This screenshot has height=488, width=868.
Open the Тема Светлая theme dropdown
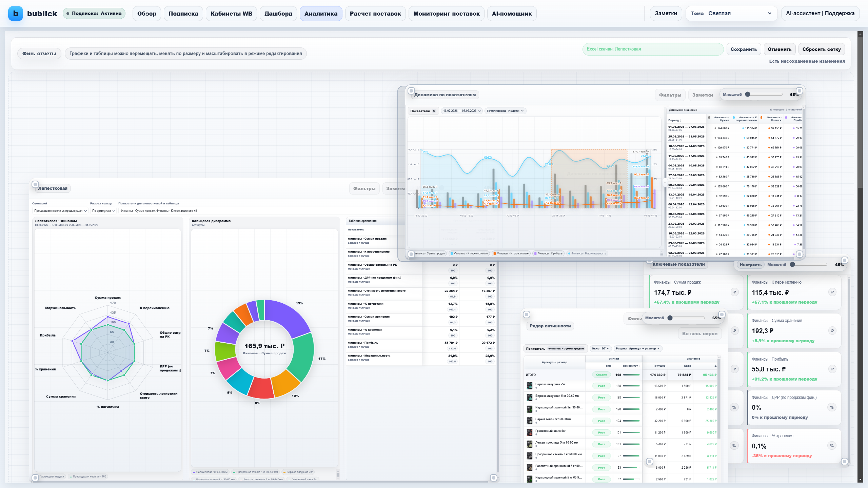[731, 14]
